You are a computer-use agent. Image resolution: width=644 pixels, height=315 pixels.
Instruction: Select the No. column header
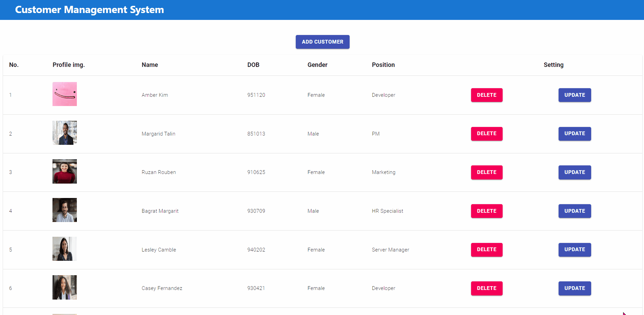(x=14, y=65)
